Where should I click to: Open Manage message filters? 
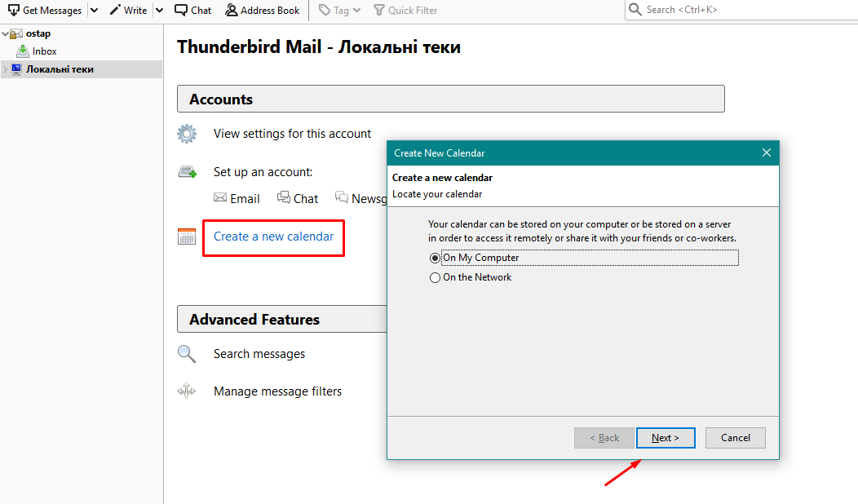pos(277,391)
